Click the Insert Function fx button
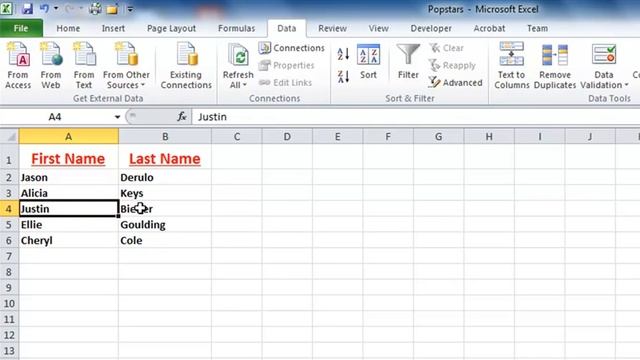Image resolution: width=640 pixels, height=360 pixels. (182, 117)
